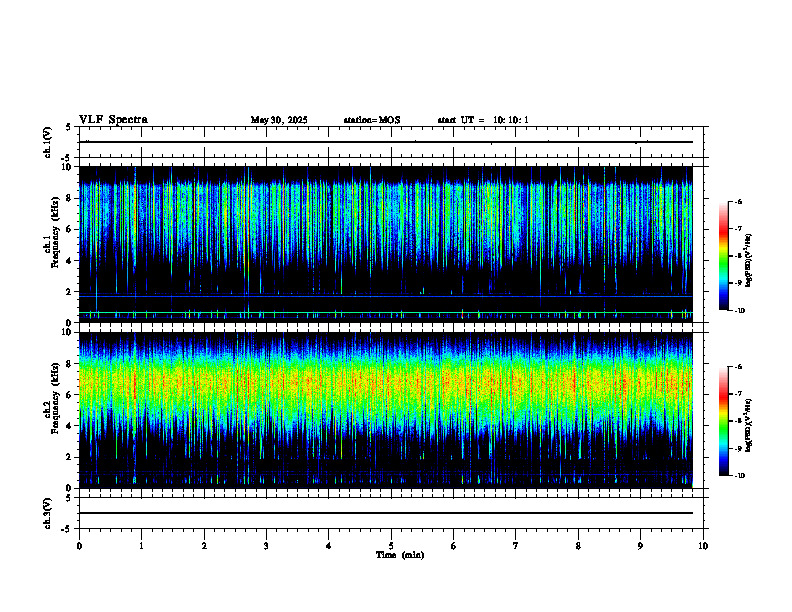Click the "8" tick on the time axis
This screenshot has width=792, height=612.
(x=578, y=546)
